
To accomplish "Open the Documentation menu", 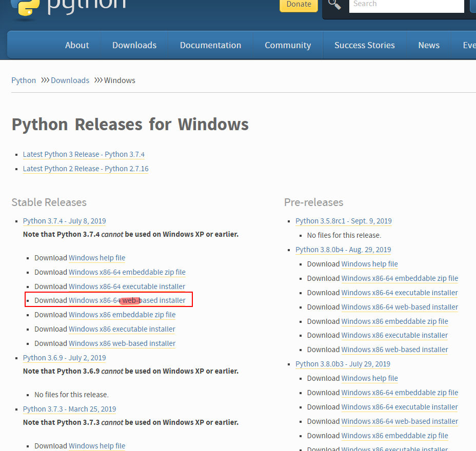I will (x=210, y=45).
